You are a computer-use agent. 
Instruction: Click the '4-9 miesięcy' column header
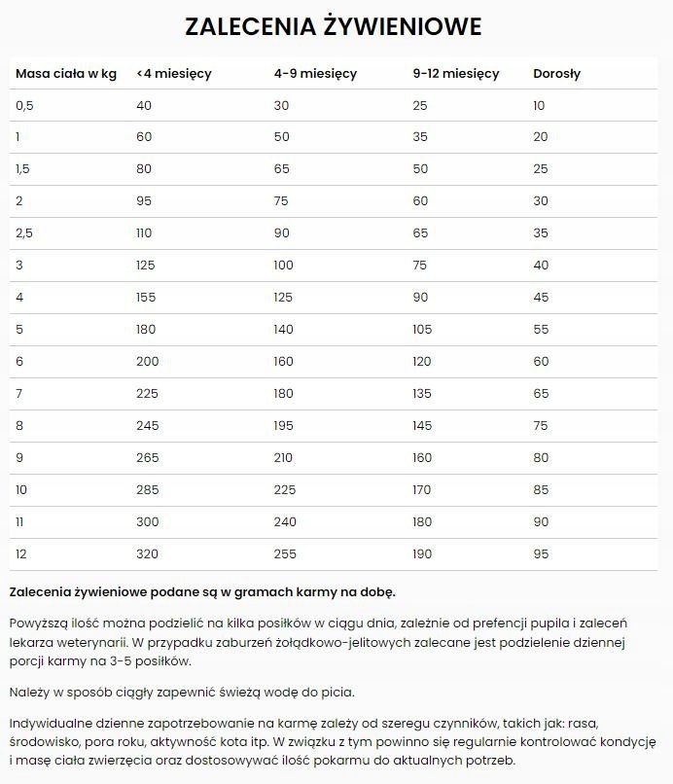(315, 74)
